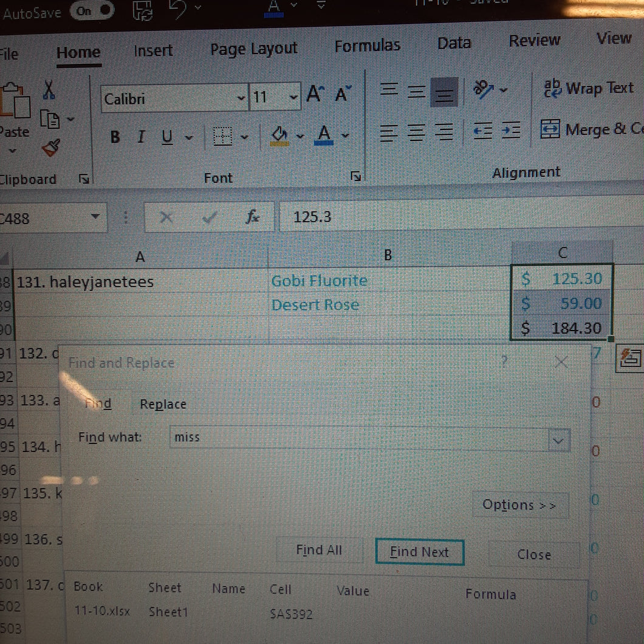Open the Formulas tab
The image size is (644, 644).
367,45
